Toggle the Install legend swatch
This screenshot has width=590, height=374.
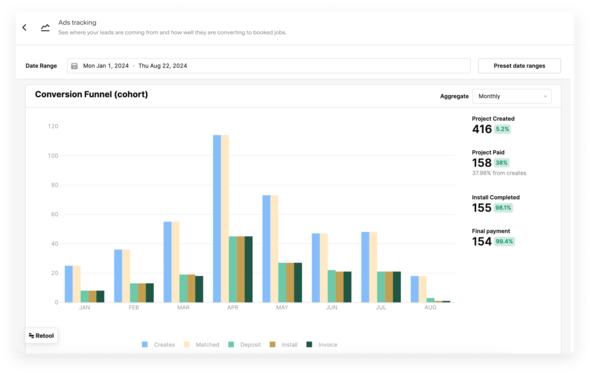272,344
